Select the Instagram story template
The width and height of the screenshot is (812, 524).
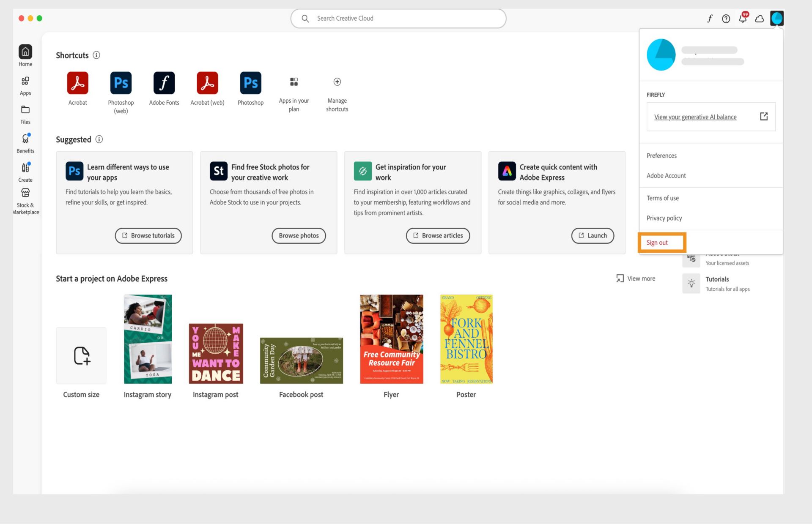pyautogui.click(x=148, y=339)
